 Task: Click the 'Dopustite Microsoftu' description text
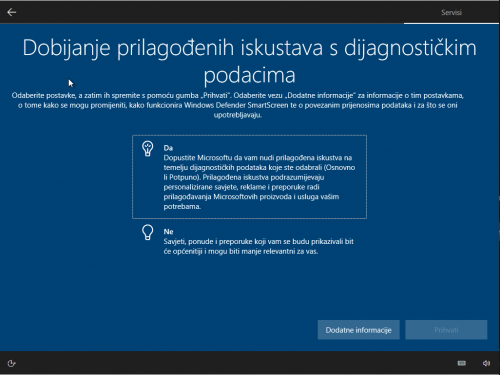coord(259,182)
